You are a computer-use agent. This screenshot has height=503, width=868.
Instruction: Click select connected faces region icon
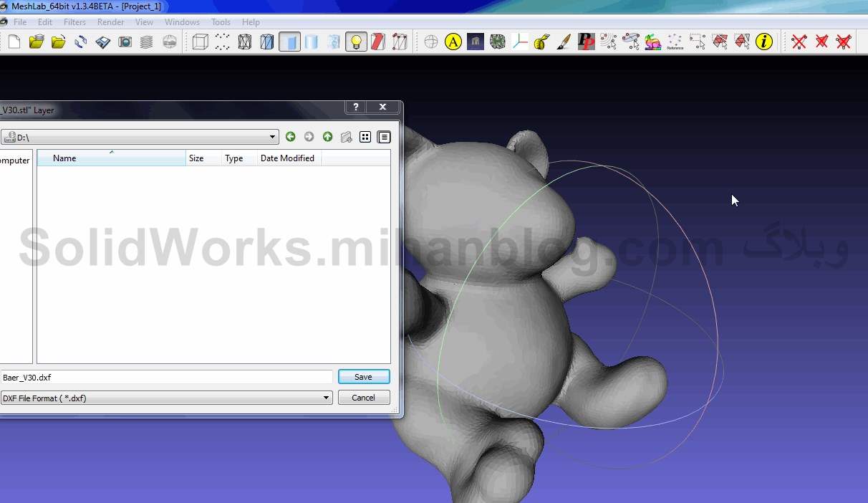click(742, 42)
